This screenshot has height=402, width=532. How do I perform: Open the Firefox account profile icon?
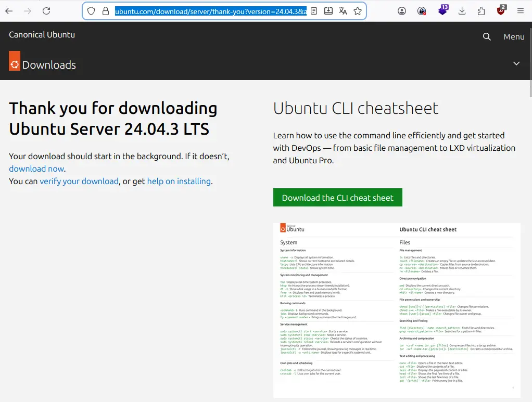402,11
